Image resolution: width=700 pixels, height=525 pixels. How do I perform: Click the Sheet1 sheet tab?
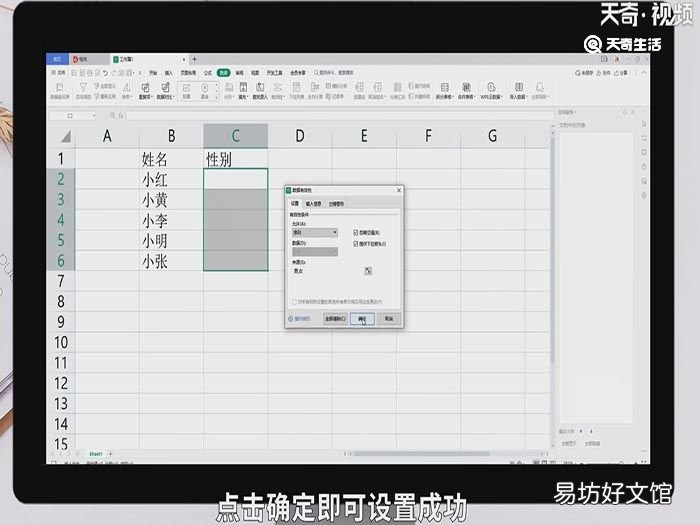click(x=96, y=454)
